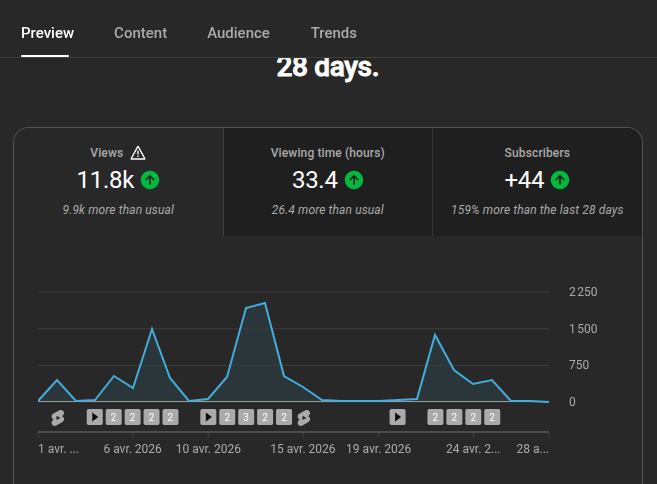Screen dimensions: 657x484
Task: Open the Shorts marker above 15 avr. 2026
Action: 304,417
